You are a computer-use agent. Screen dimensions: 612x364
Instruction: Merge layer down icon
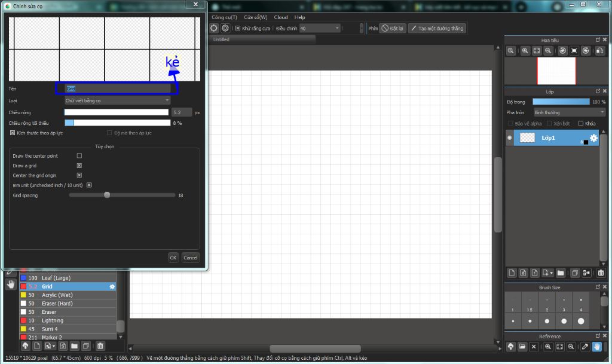586,273
